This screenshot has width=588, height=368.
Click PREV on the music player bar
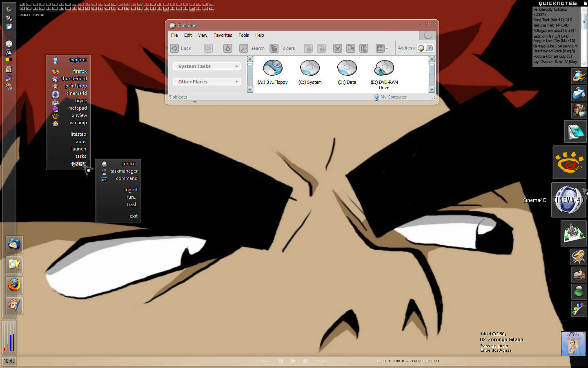click(263, 361)
